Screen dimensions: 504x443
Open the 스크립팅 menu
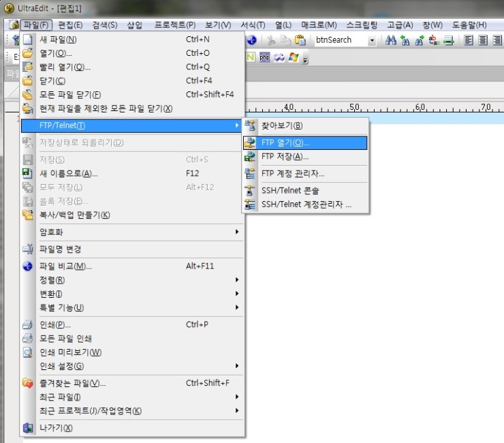pos(362,25)
